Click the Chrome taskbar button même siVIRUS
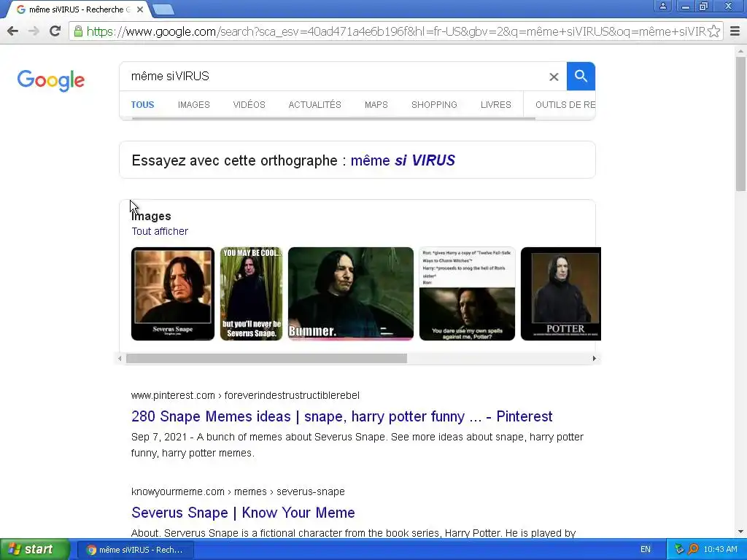This screenshot has height=560, width=747. (135, 550)
